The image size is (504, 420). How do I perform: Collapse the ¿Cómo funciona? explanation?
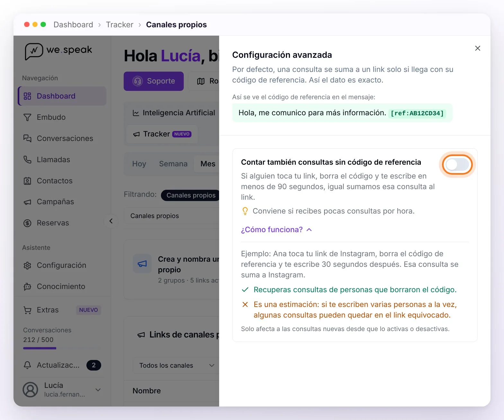[x=277, y=230]
